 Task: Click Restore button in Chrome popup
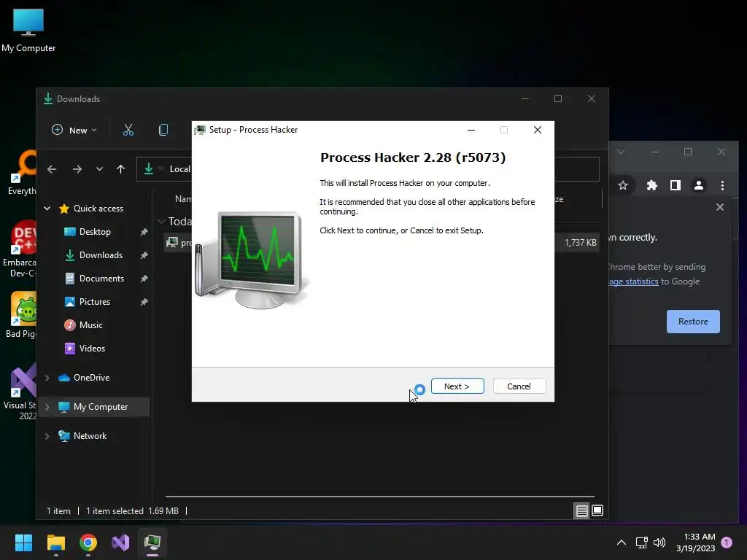click(x=693, y=322)
